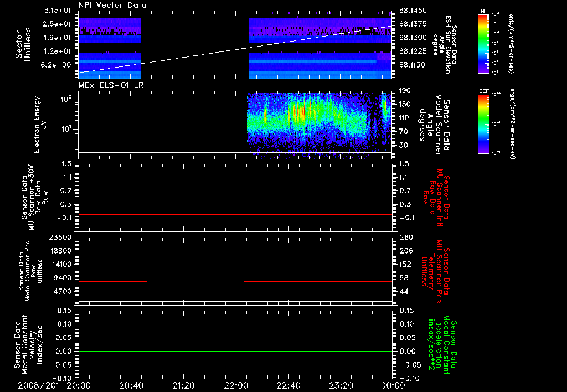Screen dimensions: 567x392
Task: Select the 'MEx ELS-01 LR' panel title
Action: click(111, 85)
